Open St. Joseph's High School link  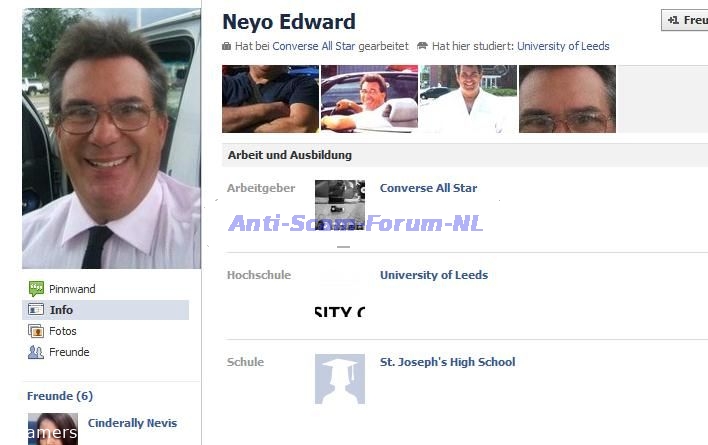[x=447, y=362]
